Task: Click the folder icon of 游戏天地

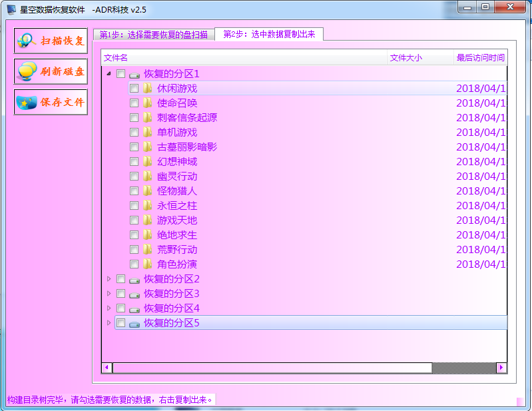Action: pyautogui.click(x=147, y=220)
